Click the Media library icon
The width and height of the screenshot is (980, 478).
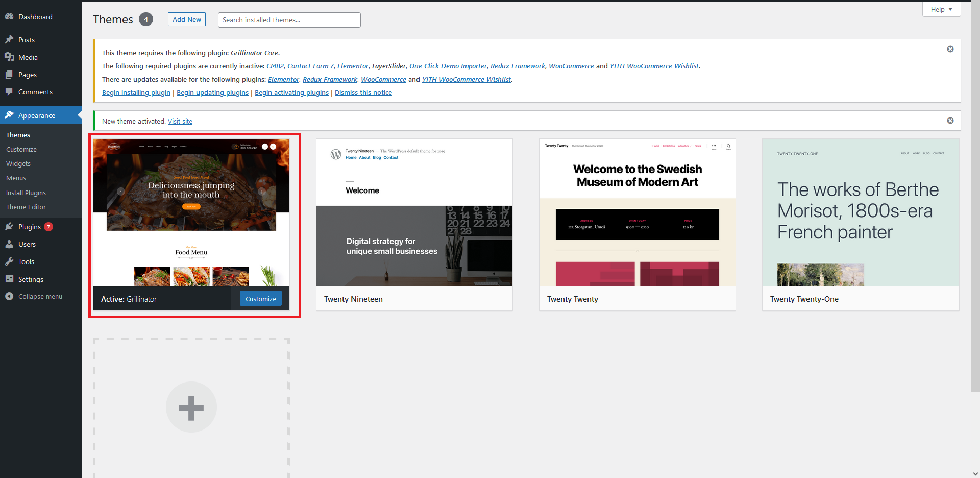9,57
